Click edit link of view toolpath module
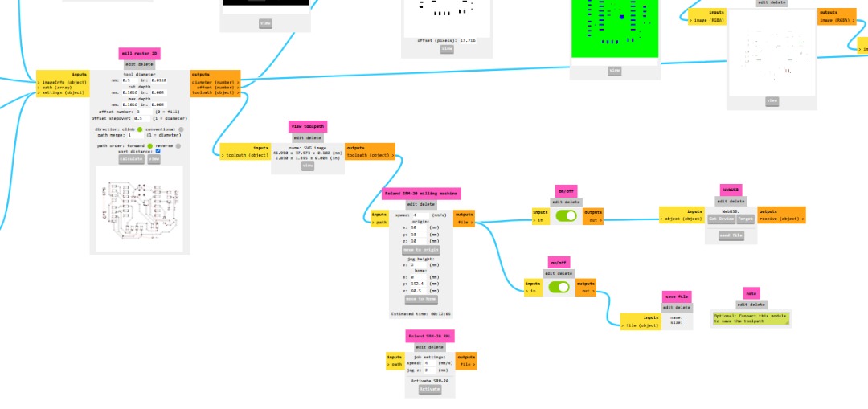Screen dimensions: 868x409 coord(298,138)
